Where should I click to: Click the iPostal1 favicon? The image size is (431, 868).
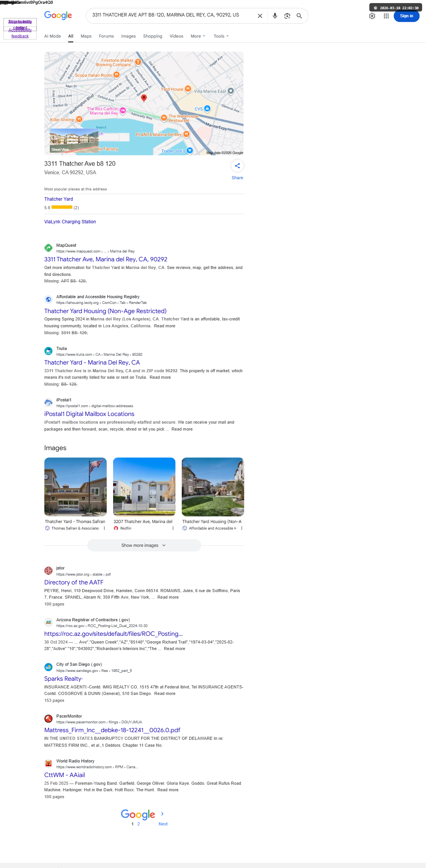pos(48,403)
